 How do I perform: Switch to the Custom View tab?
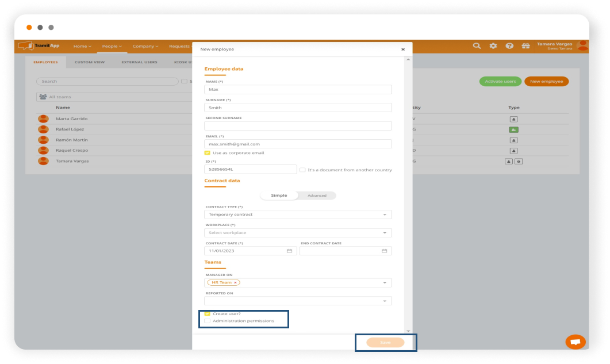pyautogui.click(x=90, y=62)
